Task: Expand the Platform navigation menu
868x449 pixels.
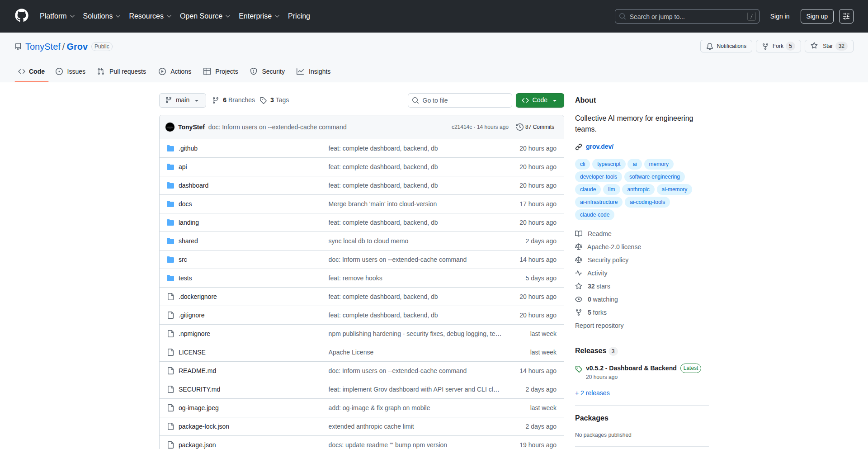Action: 57,16
